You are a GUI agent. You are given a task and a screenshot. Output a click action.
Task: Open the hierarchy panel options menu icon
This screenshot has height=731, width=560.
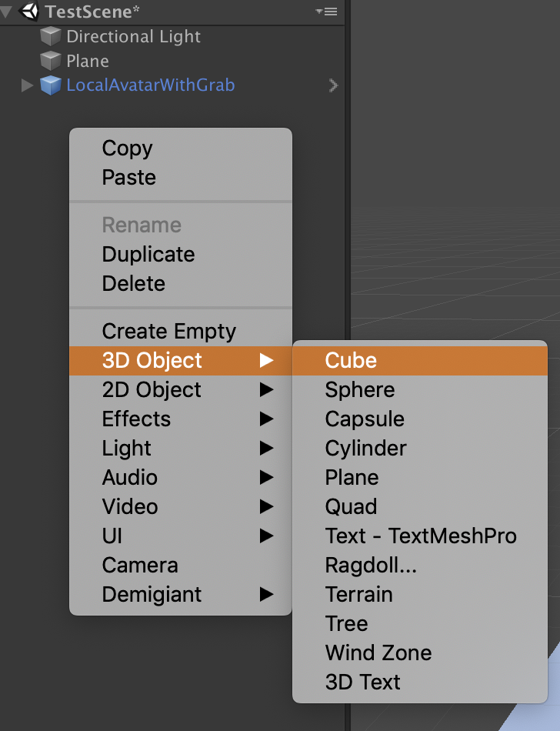pyautogui.click(x=327, y=12)
